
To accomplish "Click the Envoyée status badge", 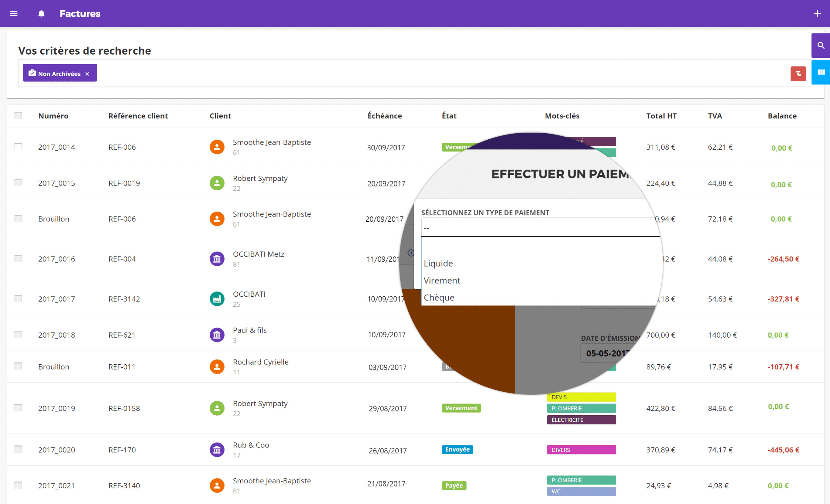I will [x=458, y=449].
